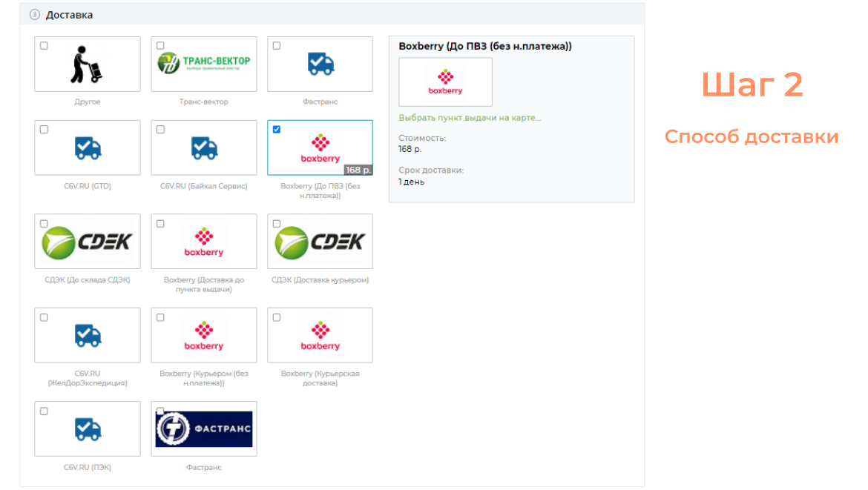Viewport: 868px width, 490px height.
Task: Check the Другое delivery checkbox
Action: coord(44,46)
